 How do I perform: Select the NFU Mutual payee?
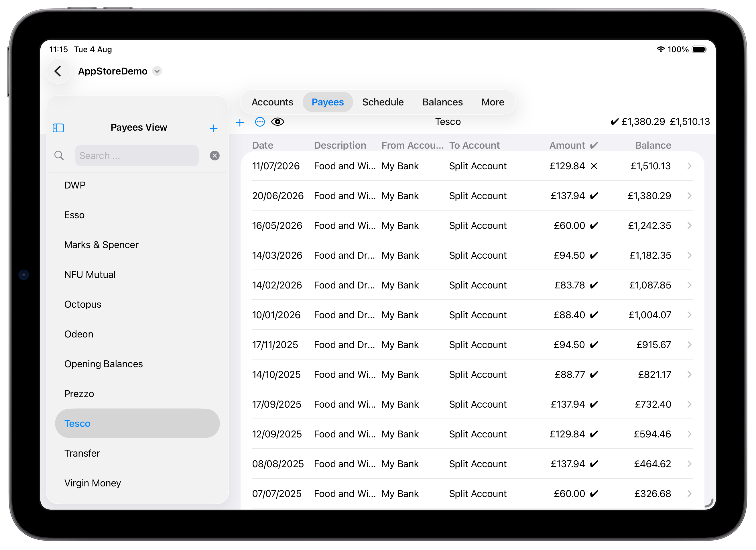(x=137, y=274)
